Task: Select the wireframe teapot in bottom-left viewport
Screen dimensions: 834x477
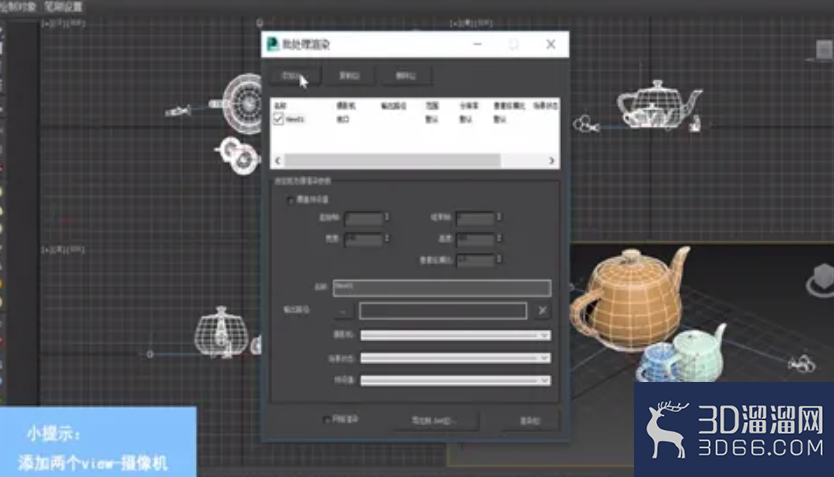Action: point(221,332)
